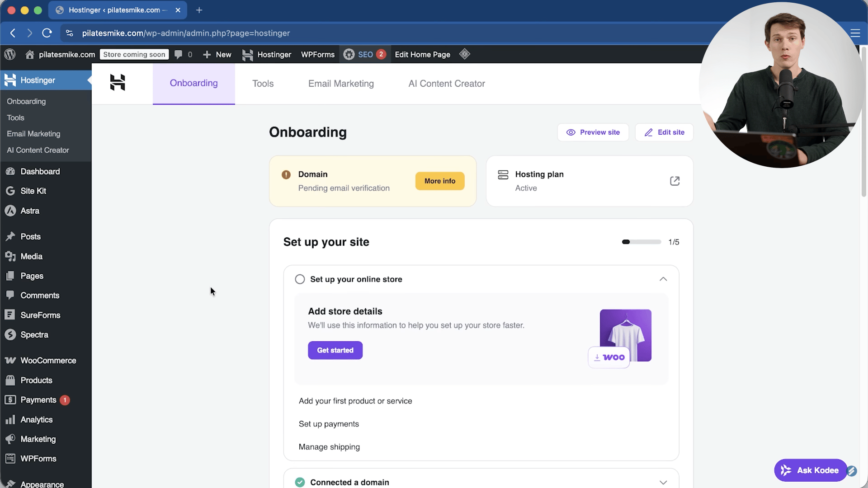Click the Preview site button
Viewport: 868px width, 488px height.
pyautogui.click(x=593, y=132)
